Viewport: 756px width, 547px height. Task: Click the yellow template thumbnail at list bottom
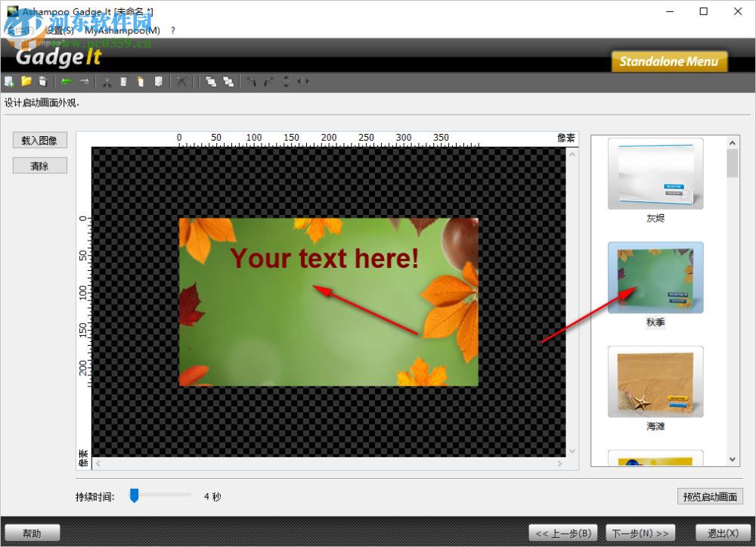655,458
